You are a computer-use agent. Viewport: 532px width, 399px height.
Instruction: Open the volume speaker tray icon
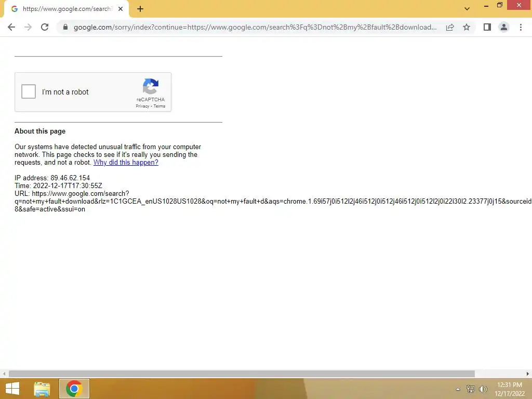tap(483, 389)
